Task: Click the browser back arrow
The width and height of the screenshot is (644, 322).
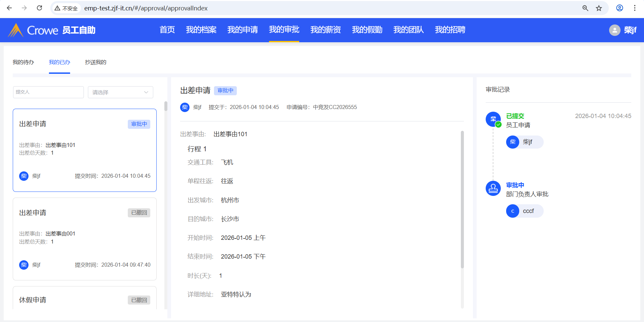Action: (9, 8)
